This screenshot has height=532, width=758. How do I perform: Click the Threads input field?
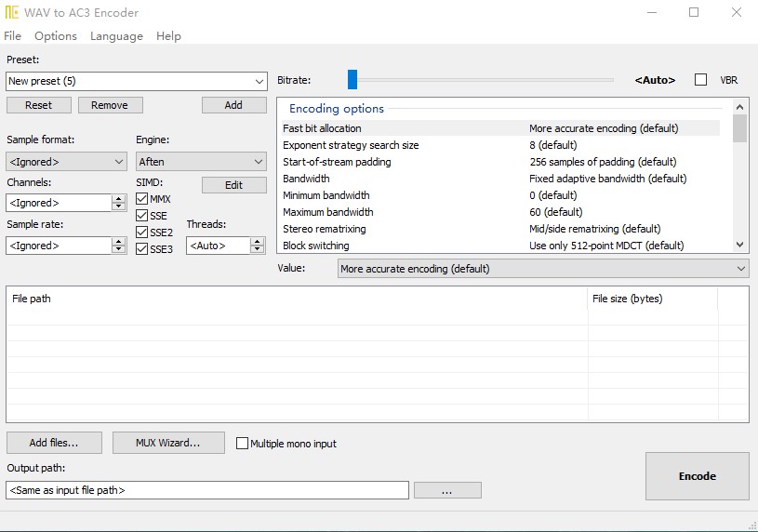(219, 246)
